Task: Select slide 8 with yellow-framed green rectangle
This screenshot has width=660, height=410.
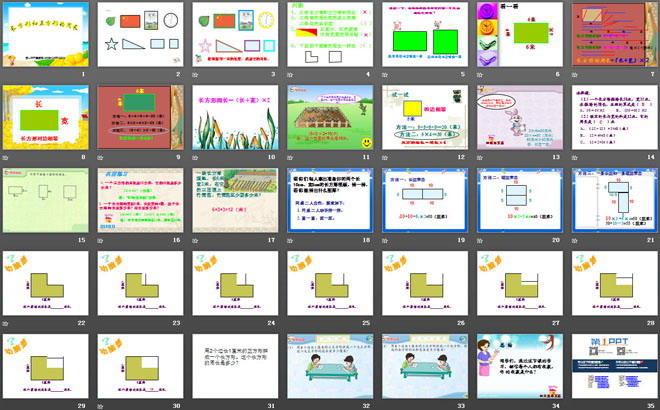Action: [x=45, y=117]
